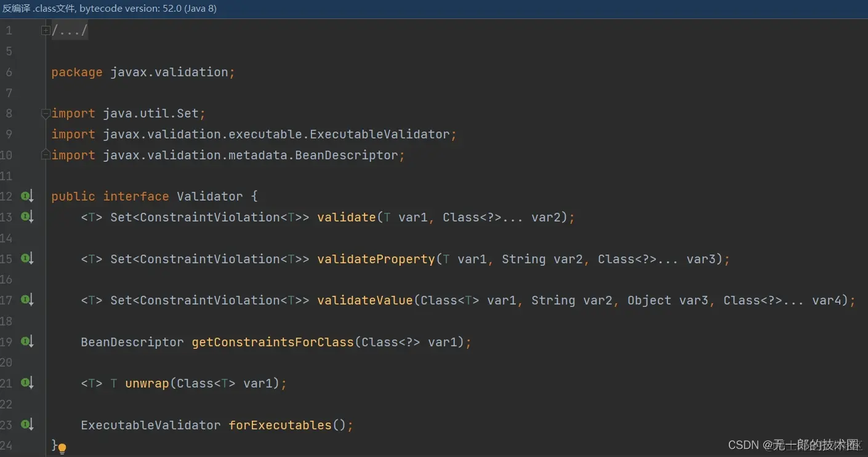
Task: Click the Object var3 parameter on line 17
Action: (668, 300)
